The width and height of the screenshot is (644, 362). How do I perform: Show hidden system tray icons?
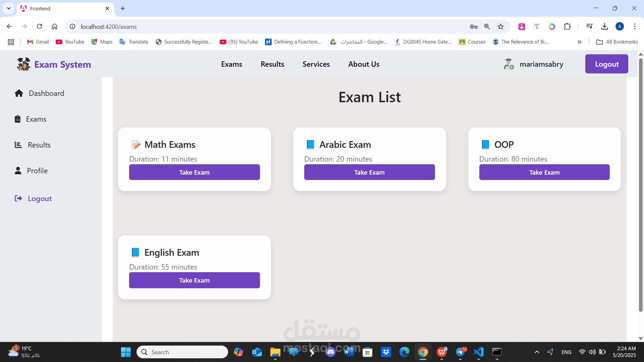pyautogui.click(x=537, y=352)
